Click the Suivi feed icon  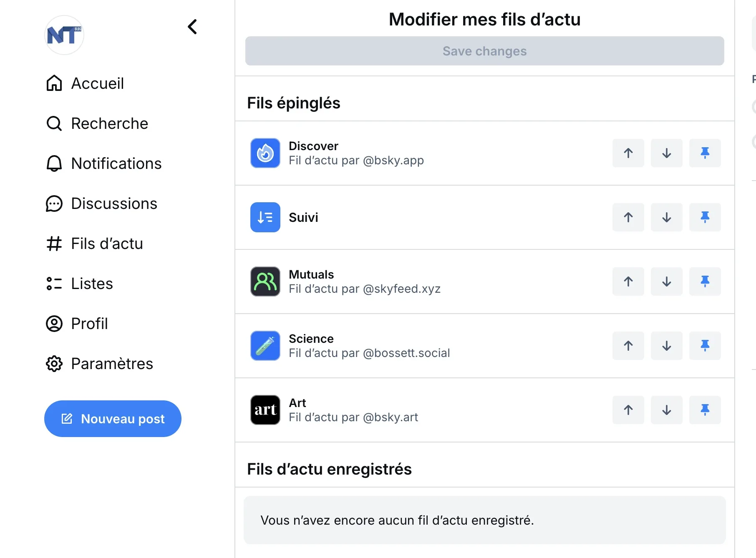pos(265,217)
